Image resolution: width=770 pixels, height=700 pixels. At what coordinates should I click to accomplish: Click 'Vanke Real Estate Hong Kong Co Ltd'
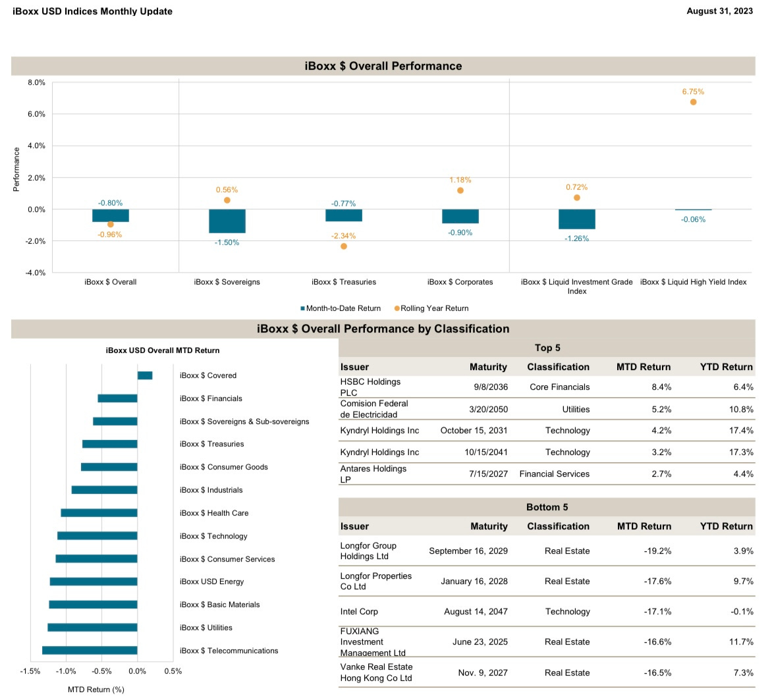pos(376,672)
